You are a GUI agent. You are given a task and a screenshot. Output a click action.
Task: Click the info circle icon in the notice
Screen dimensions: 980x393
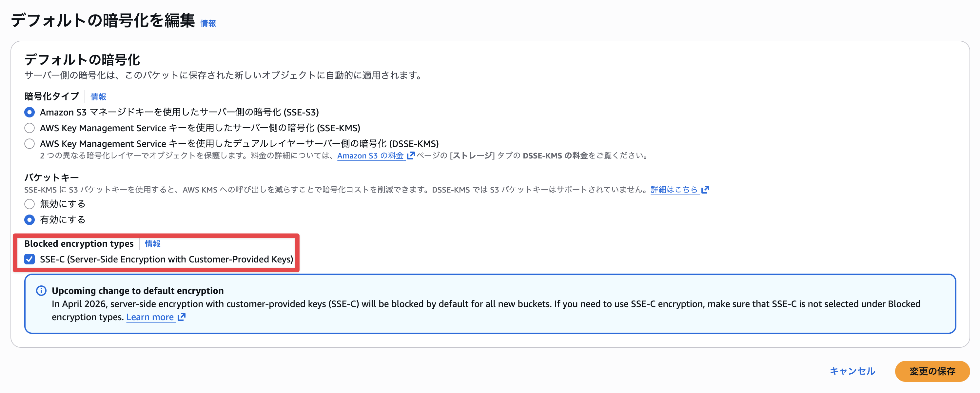click(x=41, y=291)
